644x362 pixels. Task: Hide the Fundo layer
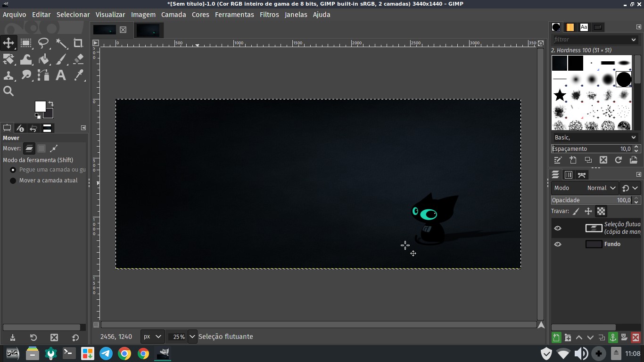tap(558, 244)
